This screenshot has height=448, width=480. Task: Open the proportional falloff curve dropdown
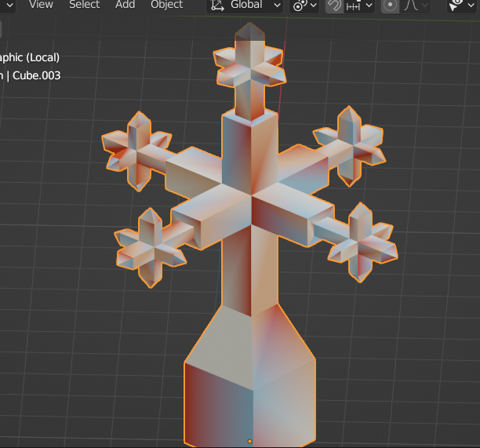click(x=416, y=5)
